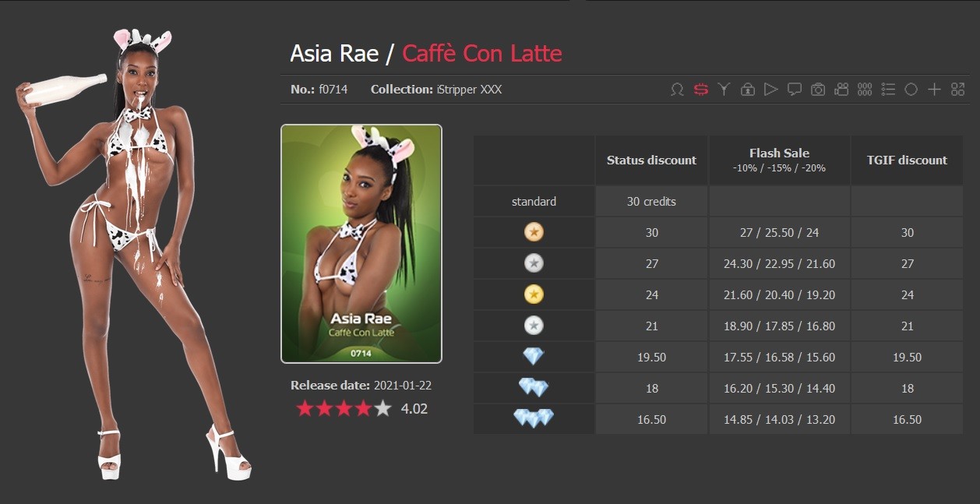Click the 14.85 / 14.03 / 13.20 cell
This screenshot has width=980, height=504.
pos(780,419)
